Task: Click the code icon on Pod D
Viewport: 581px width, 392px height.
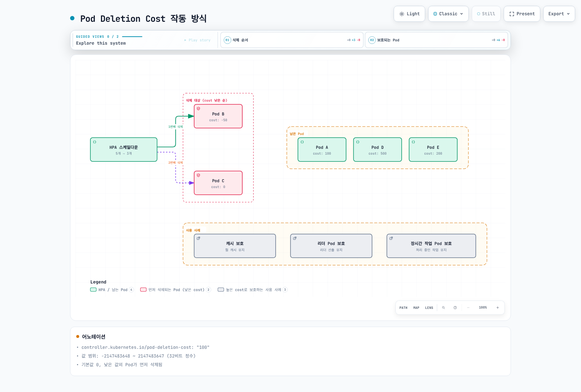Action: [358, 142]
